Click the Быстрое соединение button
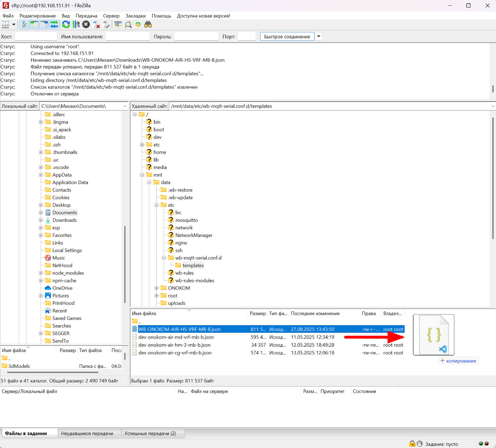The height and width of the screenshot is (448, 496). 287,36
